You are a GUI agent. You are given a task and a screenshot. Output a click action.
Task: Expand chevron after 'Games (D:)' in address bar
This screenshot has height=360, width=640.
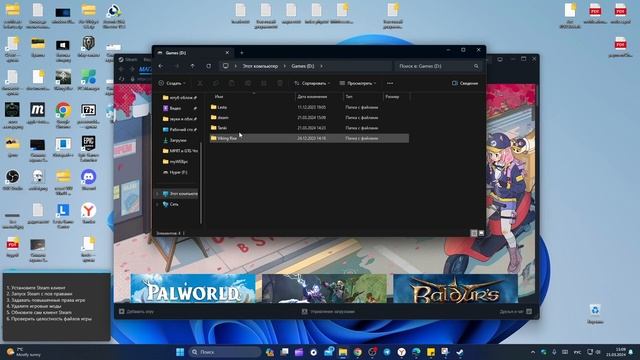pyautogui.click(x=321, y=66)
